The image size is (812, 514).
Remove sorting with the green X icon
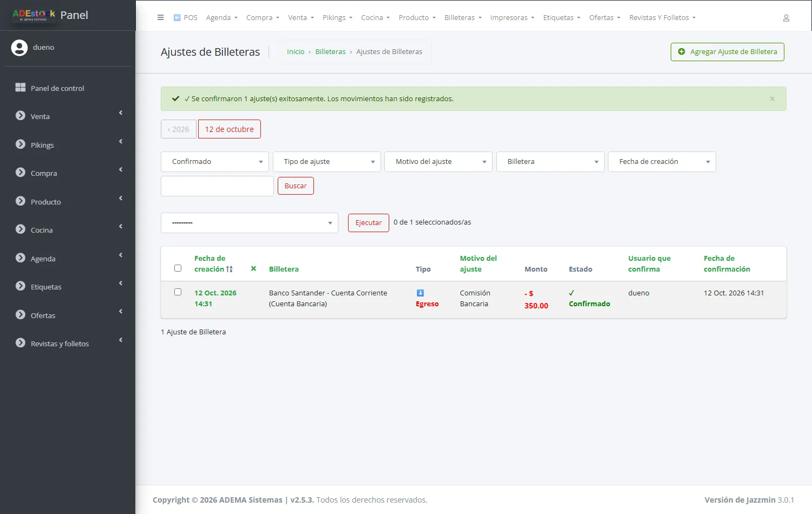coord(253,268)
